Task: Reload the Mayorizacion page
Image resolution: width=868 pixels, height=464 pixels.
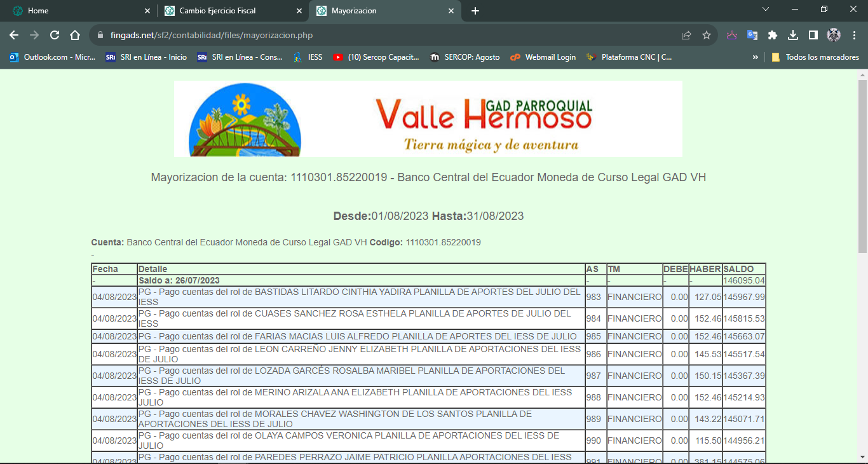Action: [x=55, y=36]
